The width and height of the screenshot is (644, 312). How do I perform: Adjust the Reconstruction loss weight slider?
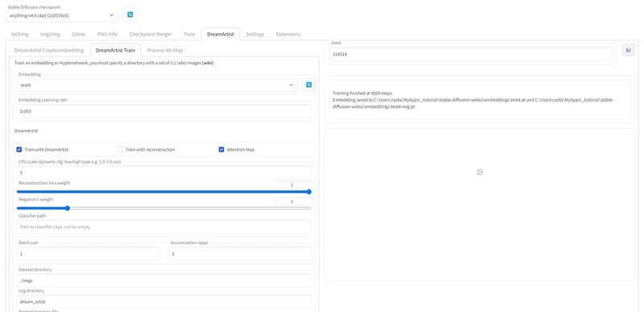click(x=164, y=192)
